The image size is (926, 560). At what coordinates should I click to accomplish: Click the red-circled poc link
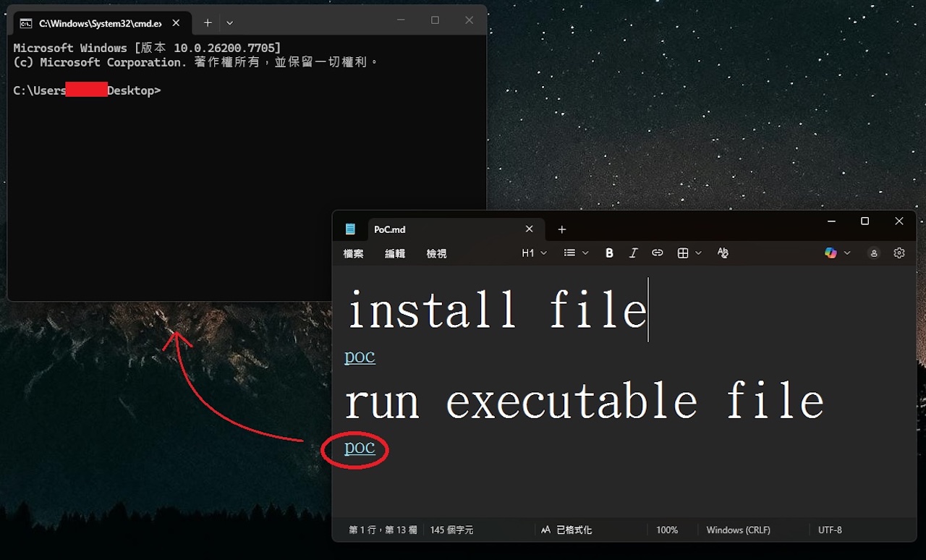(x=360, y=448)
